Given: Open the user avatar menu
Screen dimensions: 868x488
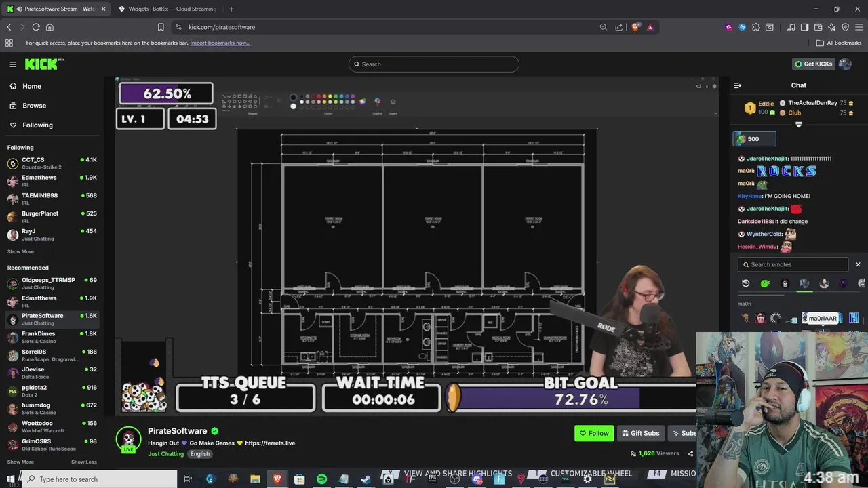Looking at the screenshot, I should [845, 64].
